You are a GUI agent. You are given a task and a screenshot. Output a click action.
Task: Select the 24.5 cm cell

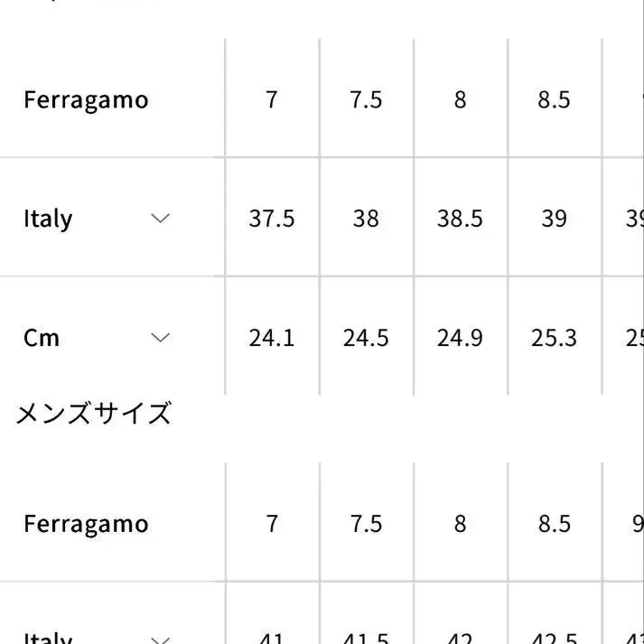366,338
